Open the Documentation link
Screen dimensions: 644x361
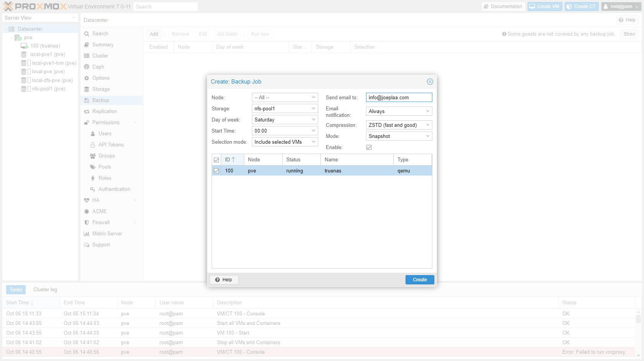503,7
